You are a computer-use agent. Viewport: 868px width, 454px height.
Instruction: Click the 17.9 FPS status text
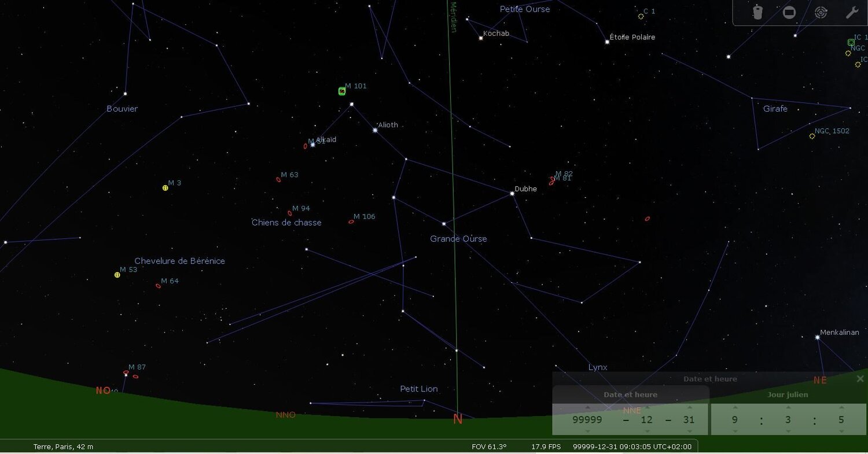(546, 446)
